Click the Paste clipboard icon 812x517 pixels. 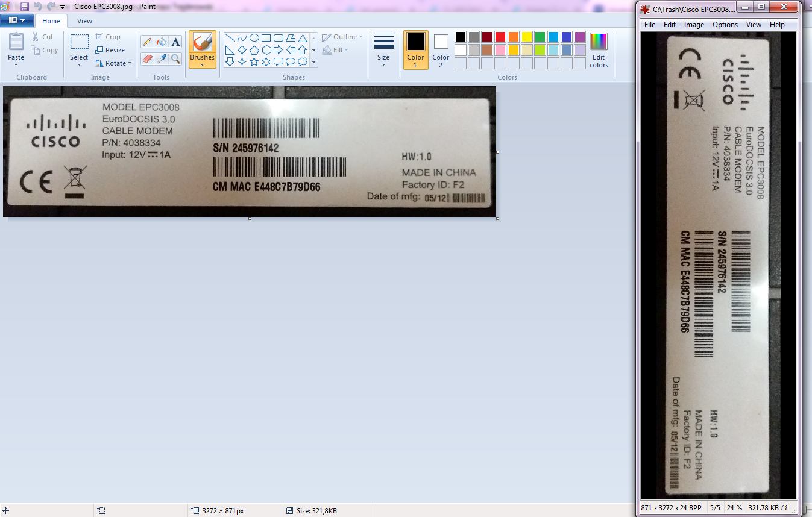(x=16, y=42)
